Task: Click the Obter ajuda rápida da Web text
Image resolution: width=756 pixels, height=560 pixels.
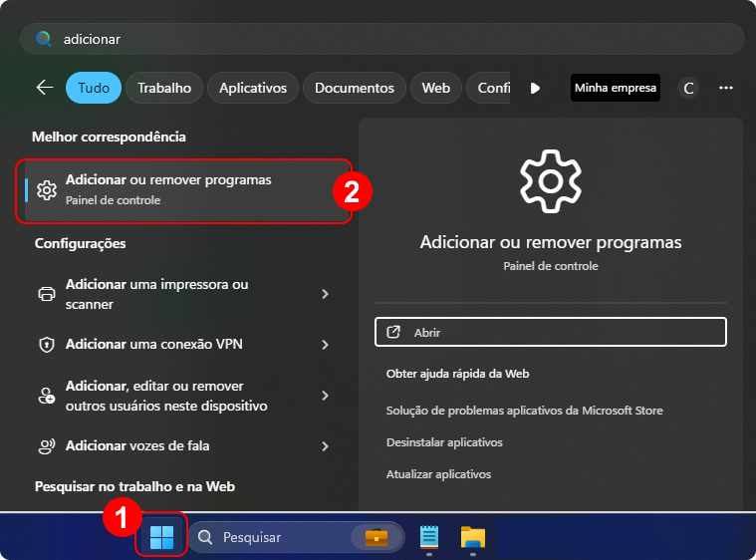Action: pyautogui.click(x=457, y=374)
